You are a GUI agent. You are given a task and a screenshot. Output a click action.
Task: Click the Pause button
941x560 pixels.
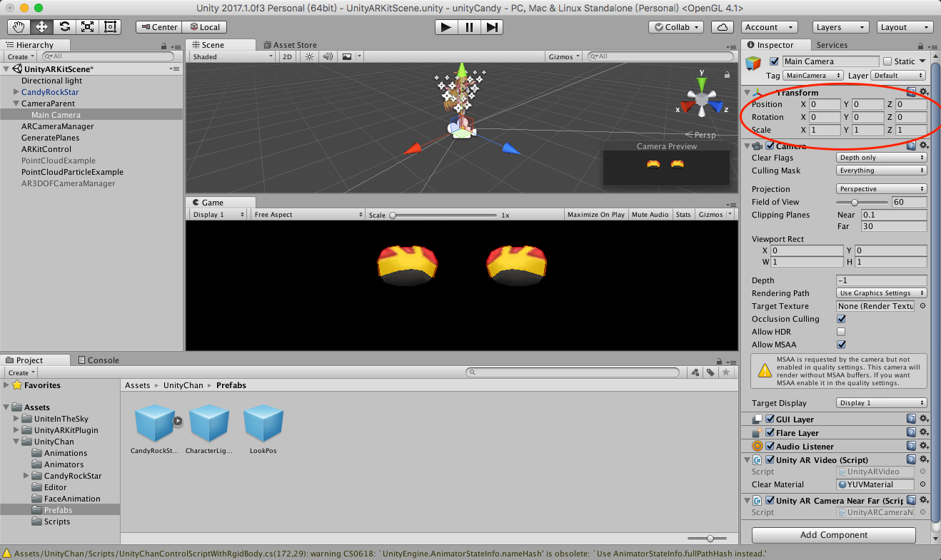point(469,27)
